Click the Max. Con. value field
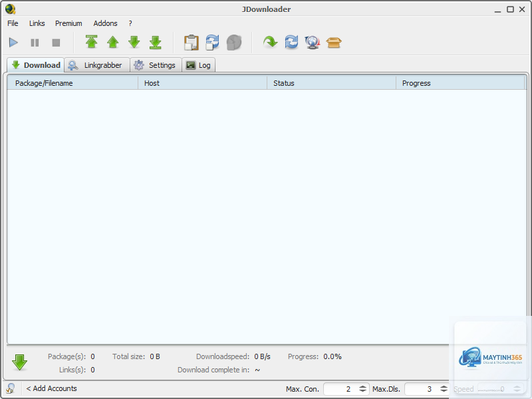Screen dimensions: 532x399 point(340,389)
